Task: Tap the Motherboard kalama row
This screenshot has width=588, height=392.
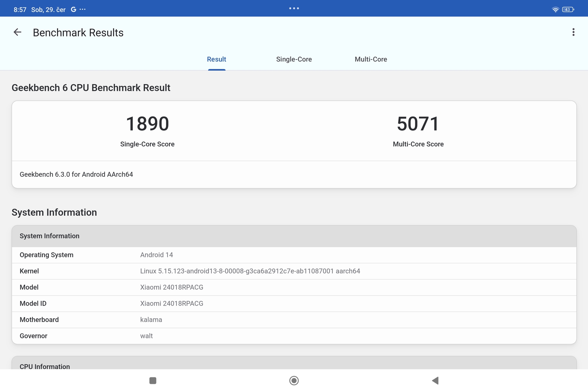Action: pyautogui.click(x=294, y=319)
